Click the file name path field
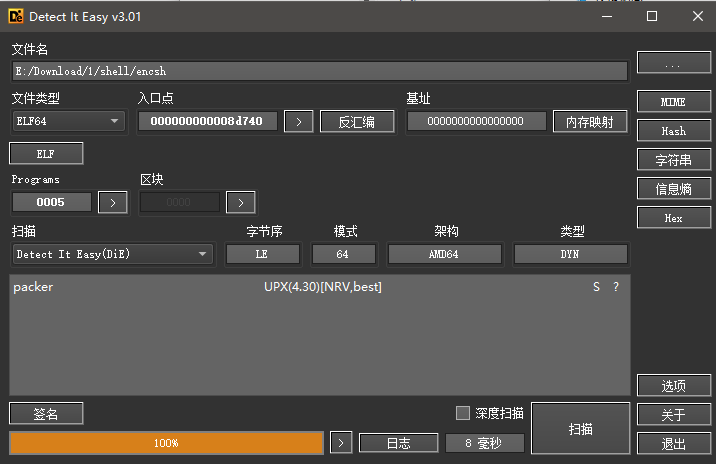The image size is (716, 464). [x=320, y=71]
